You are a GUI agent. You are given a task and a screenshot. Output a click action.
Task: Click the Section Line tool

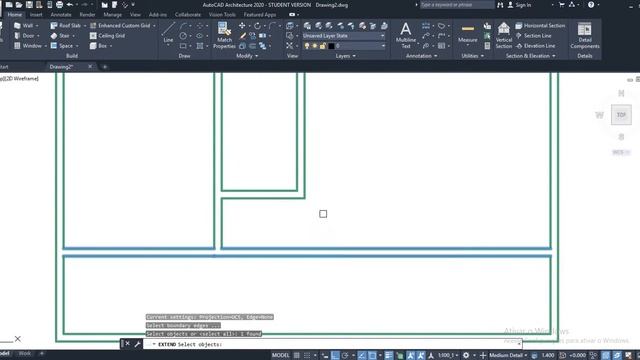533,36
